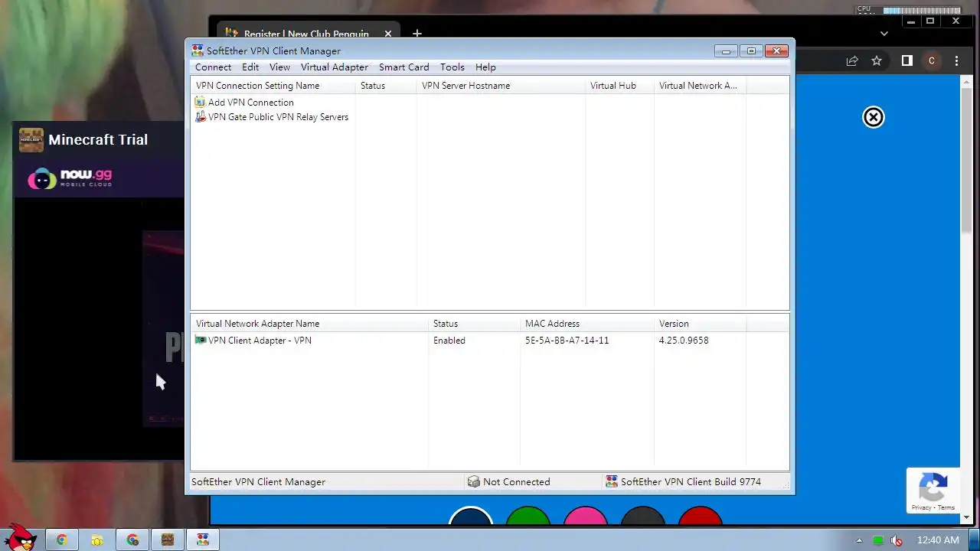Click the Add VPN Connection icon
Viewport: 980px width, 551px height.
(x=201, y=102)
